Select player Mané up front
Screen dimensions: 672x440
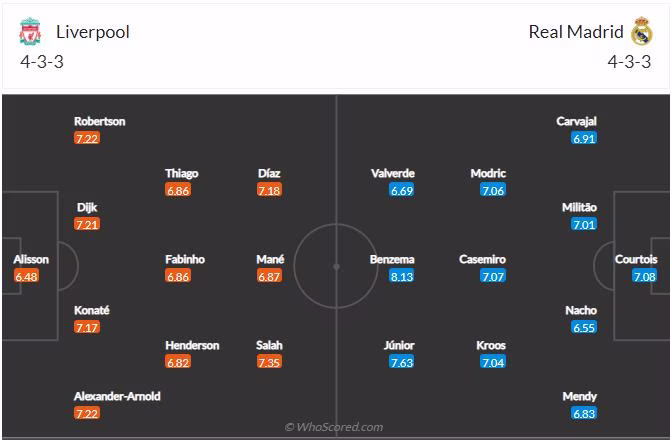(270, 259)
